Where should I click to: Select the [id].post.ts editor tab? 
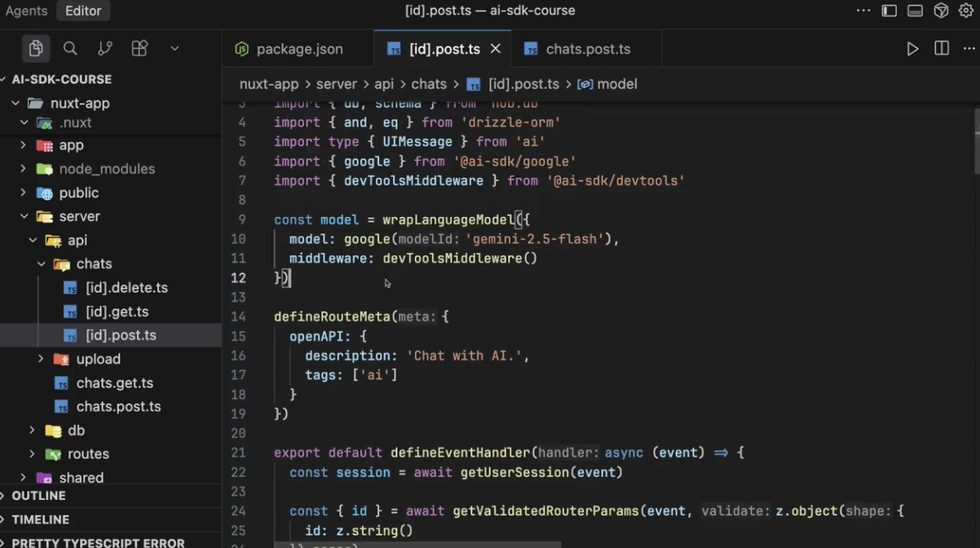[x=444, y=49]
